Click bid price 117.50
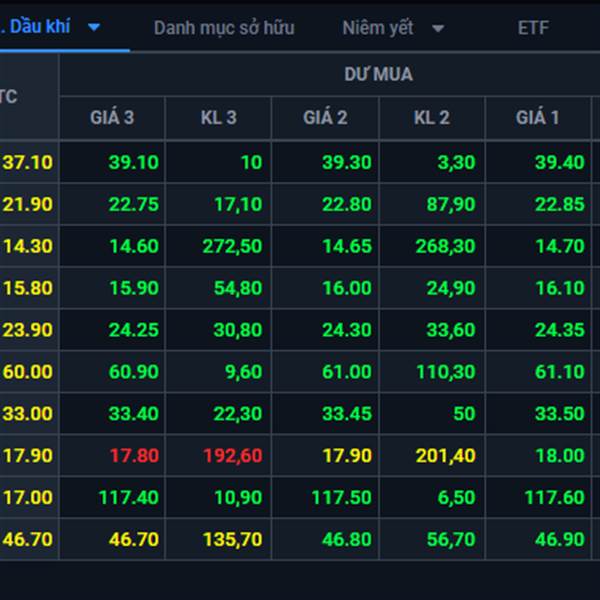Image resolution: width=600 pixels, height=600 pixels. (x=341, y=497)
